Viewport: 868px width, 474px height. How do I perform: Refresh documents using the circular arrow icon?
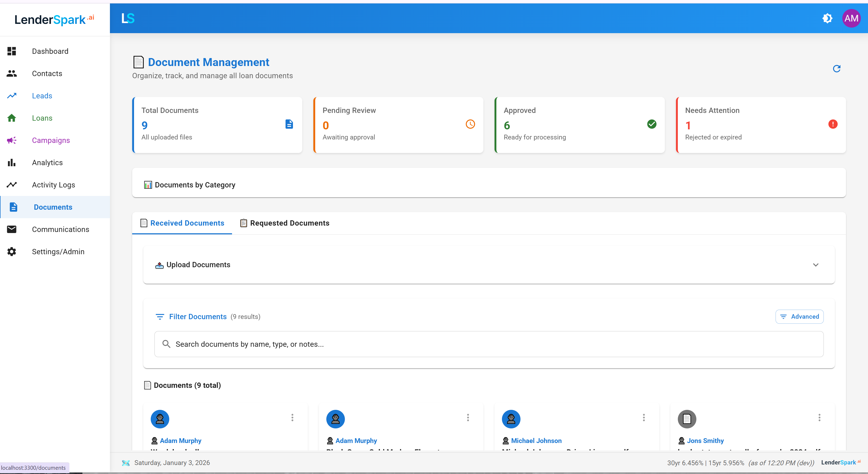pyautogui.click(x=837, y=69)
